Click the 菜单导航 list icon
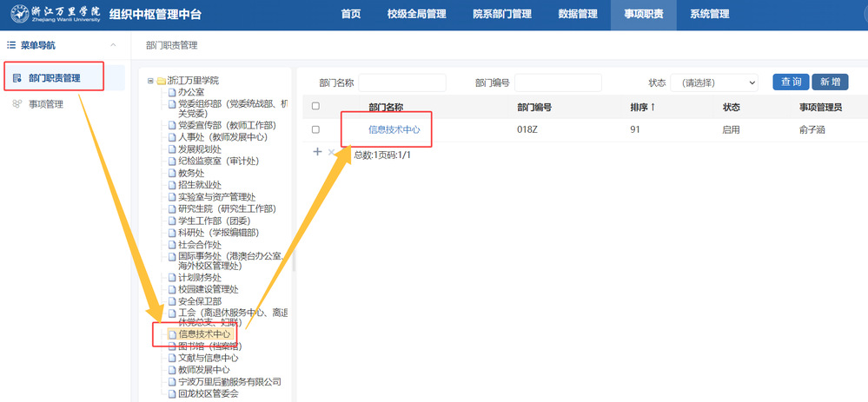The image size is (868, 402). tap(11, 45)
